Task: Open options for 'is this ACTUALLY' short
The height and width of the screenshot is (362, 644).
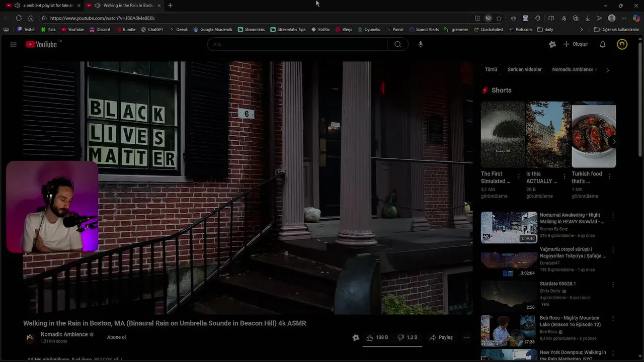Action: tap(564, 176)
